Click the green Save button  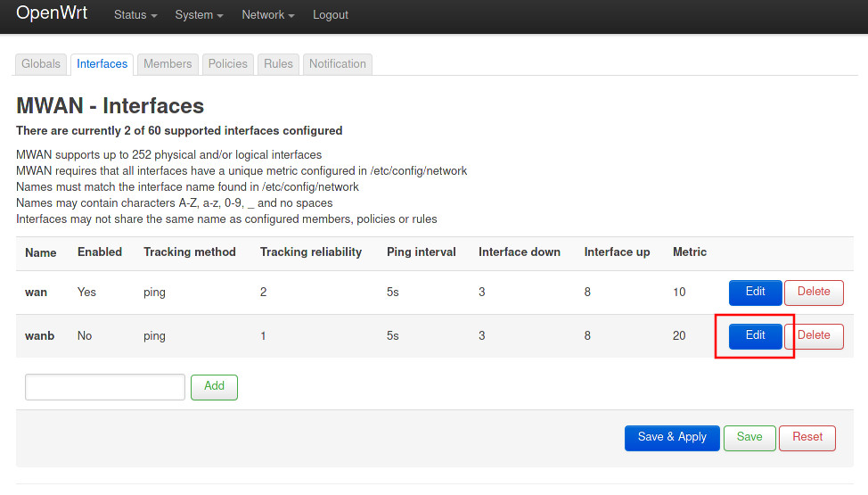[749, 438]
